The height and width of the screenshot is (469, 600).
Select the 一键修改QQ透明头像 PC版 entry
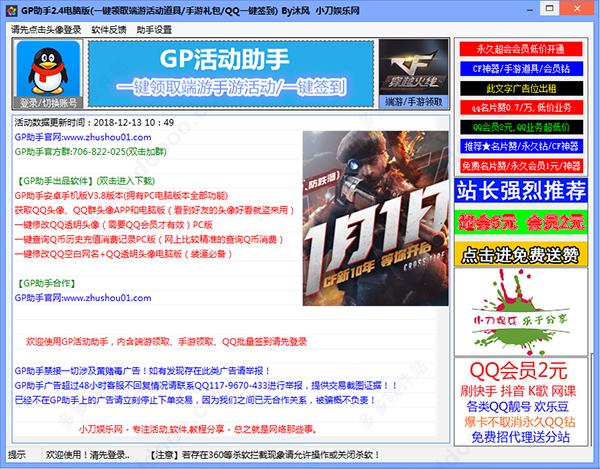(113, 225)
